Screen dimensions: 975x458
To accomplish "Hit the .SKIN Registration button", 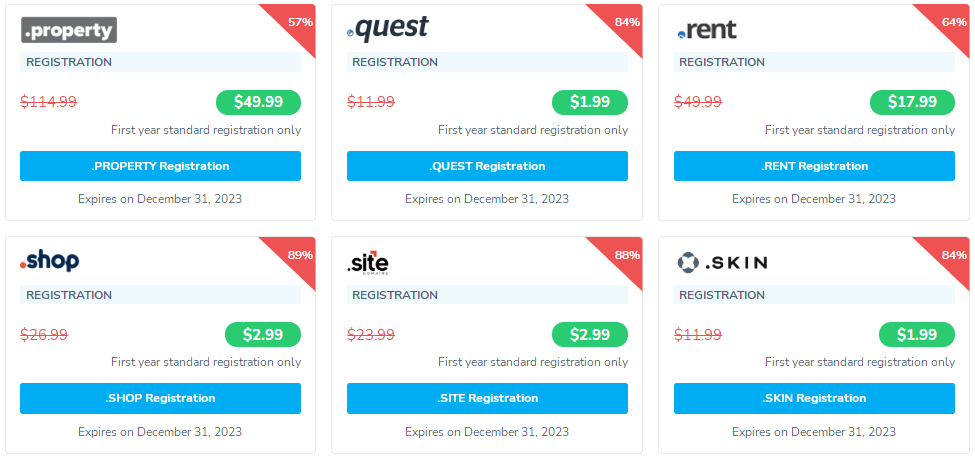I will point(814,398).
